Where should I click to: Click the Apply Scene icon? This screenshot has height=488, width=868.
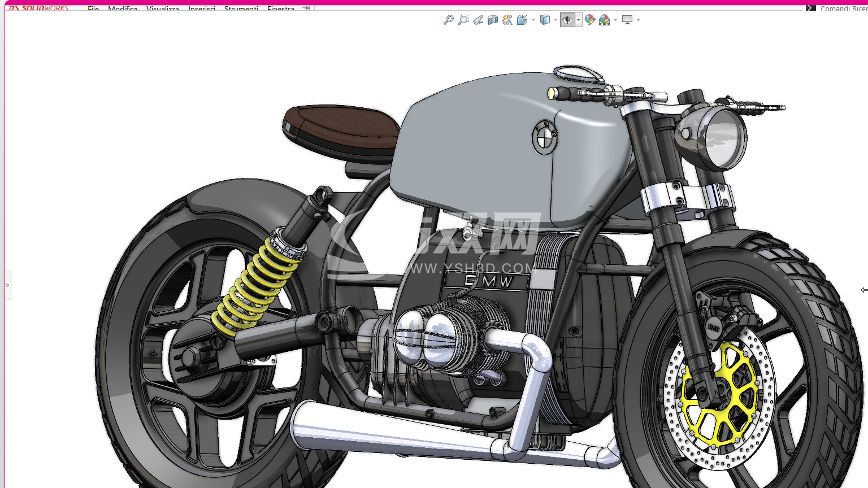tap(605, 20)
